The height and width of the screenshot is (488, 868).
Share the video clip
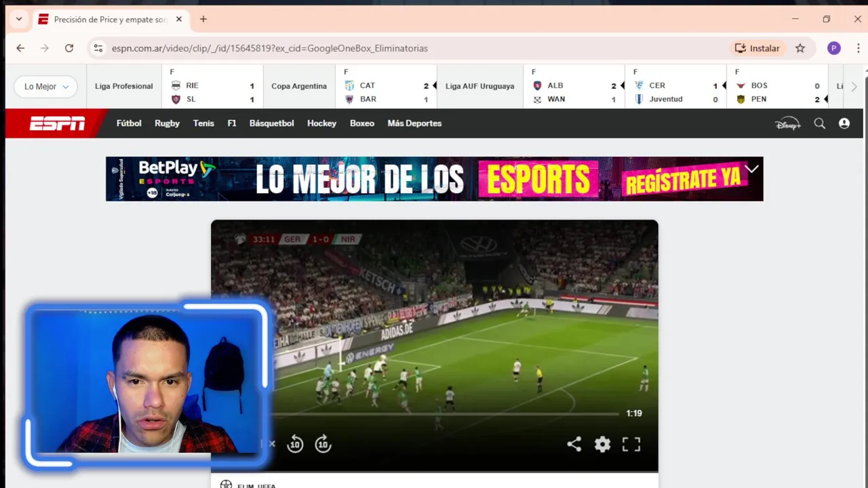coord(574,444)
